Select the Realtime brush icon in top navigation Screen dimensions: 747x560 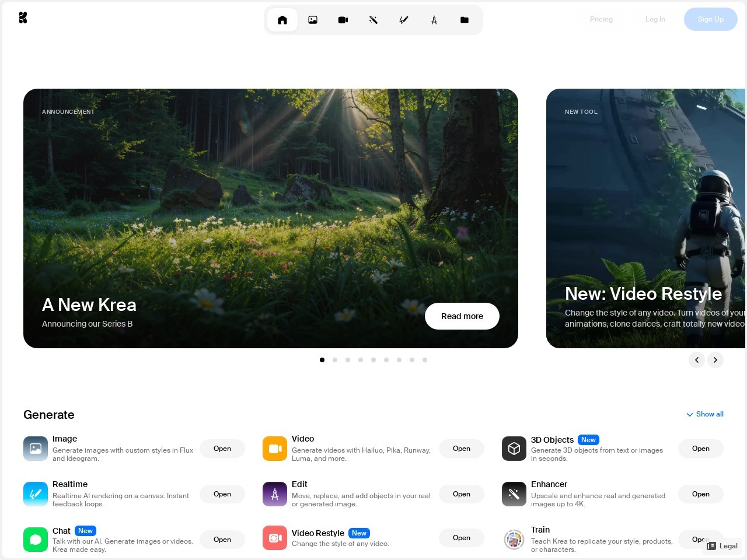tap(404, 20)
